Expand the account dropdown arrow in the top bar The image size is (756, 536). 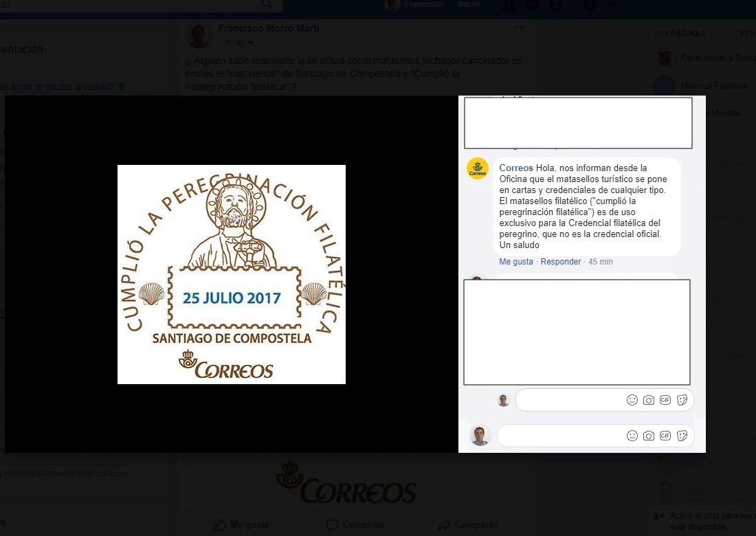point(612,4)
